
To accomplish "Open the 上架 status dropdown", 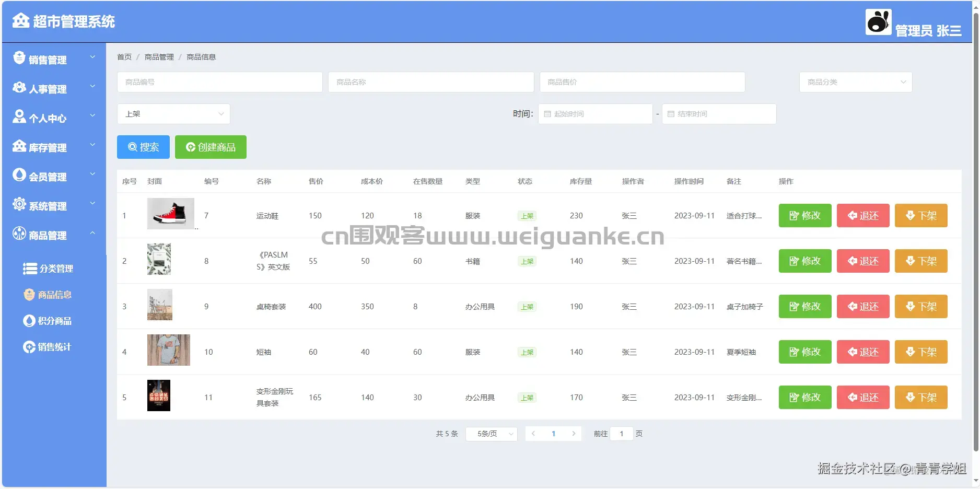I will pos(173,114).
